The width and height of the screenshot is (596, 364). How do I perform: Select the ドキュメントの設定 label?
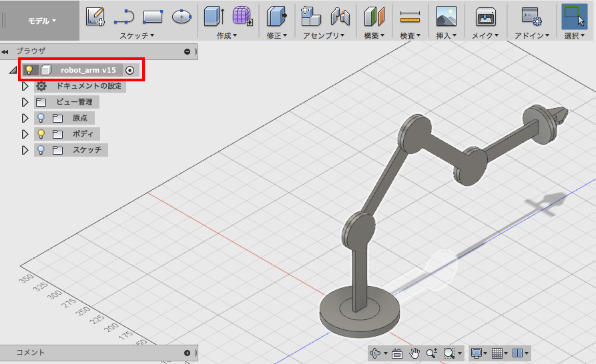(x=89, y=86)
